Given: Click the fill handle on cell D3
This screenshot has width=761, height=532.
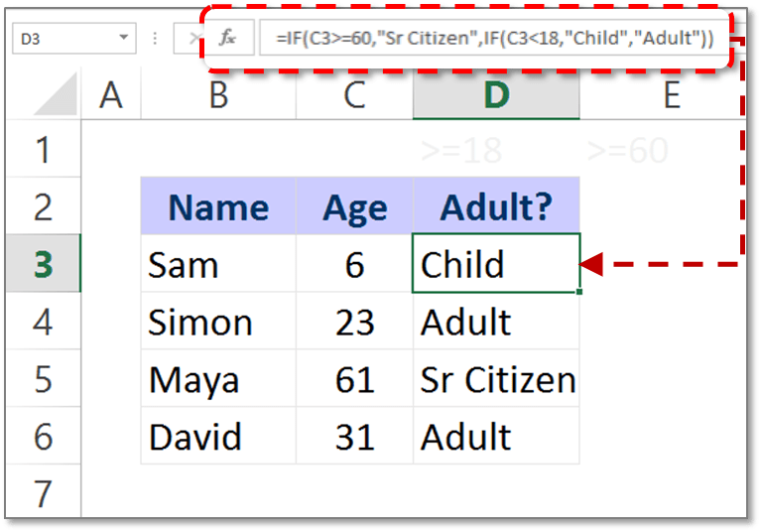Looking at the screenshot, I should pos(579,292).
